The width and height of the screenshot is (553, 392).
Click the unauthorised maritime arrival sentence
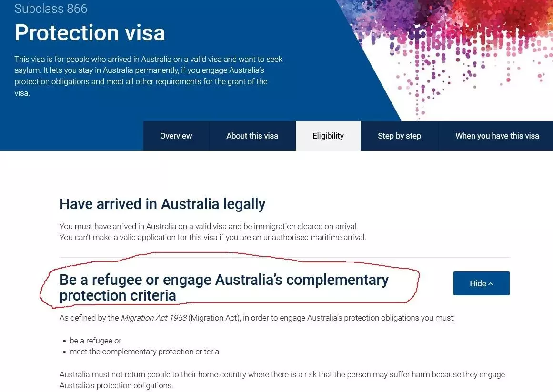(212, 237)
